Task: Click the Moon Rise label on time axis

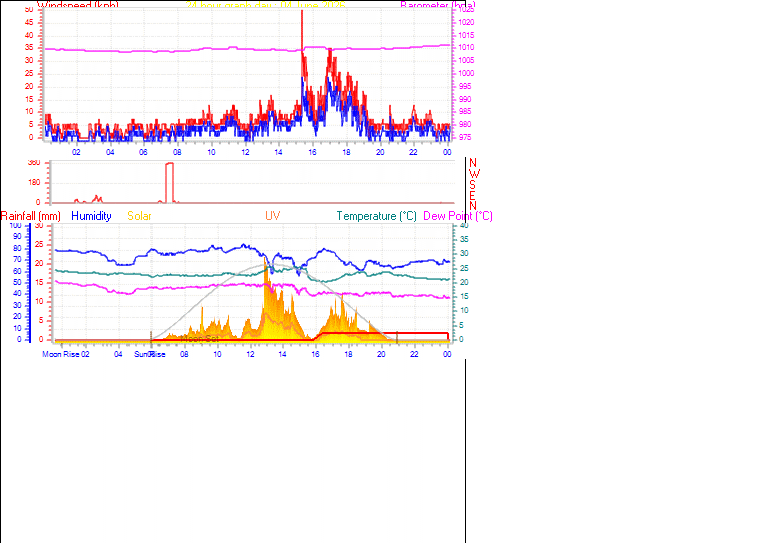Action: (61, 354)
